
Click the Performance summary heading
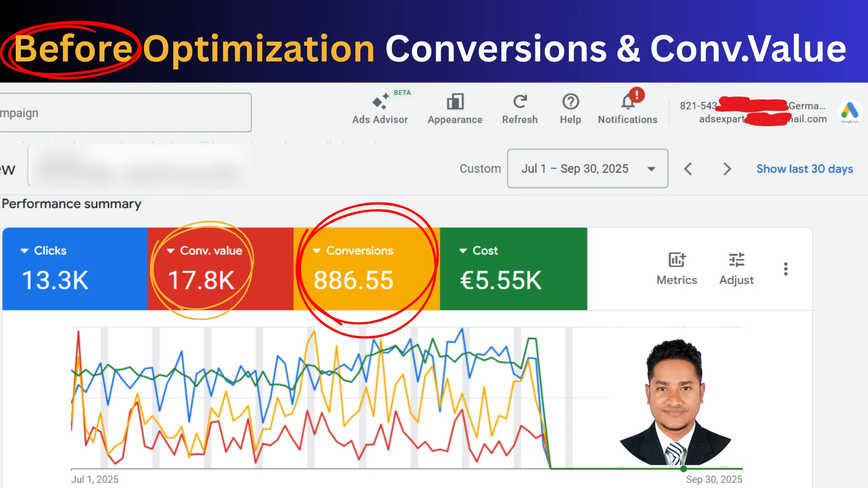(71, 204)
